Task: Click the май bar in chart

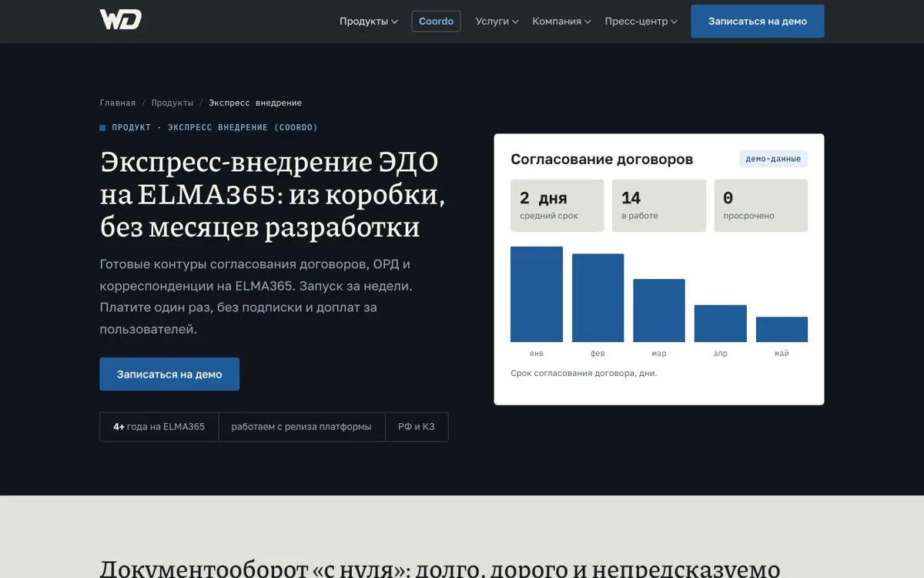Action: [x=782, y=330]
